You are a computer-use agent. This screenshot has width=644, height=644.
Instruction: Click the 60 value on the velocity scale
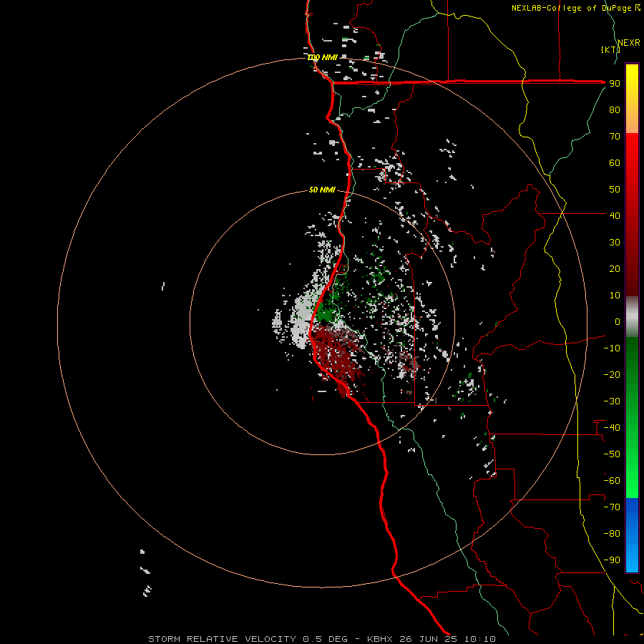pos(615,162)
